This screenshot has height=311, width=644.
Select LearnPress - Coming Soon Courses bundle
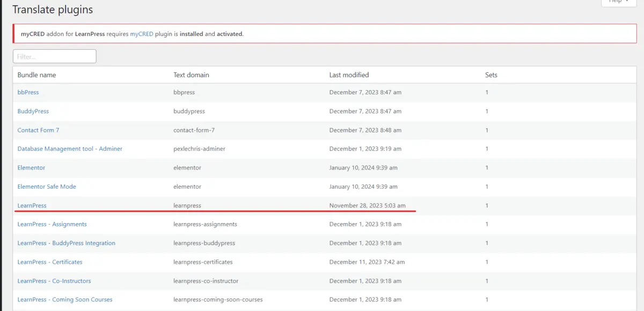coord(65,300)
